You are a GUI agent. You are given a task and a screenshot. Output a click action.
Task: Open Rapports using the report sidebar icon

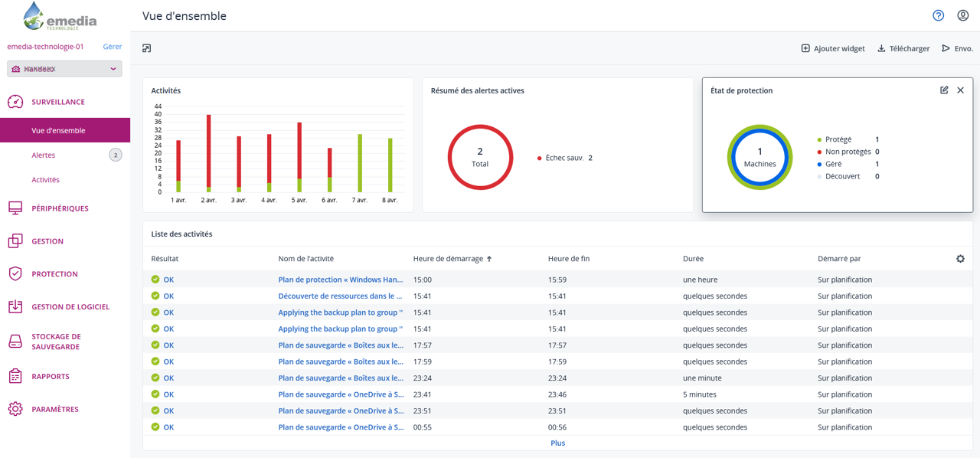tap(17, 376)
